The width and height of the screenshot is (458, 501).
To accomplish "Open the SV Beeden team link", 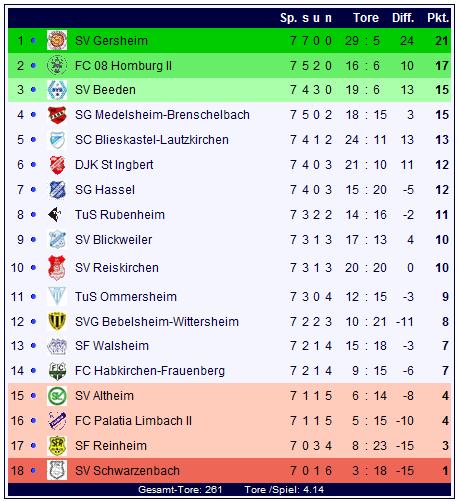I will click(x=105, y=90).
